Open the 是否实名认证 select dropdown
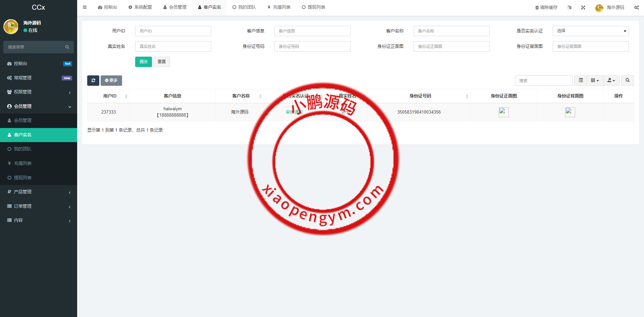Viewport: 644px width, 317px height. point(590,31)
